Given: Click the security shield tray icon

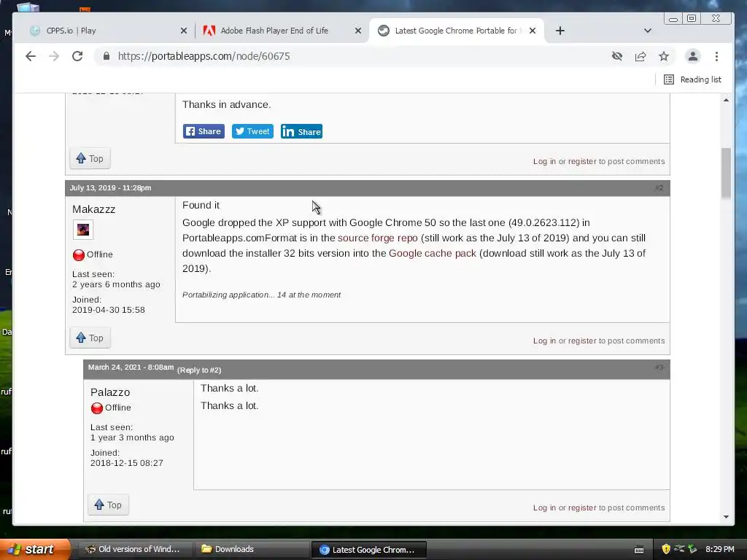Looking at the screenshot, I should [666, 549].
